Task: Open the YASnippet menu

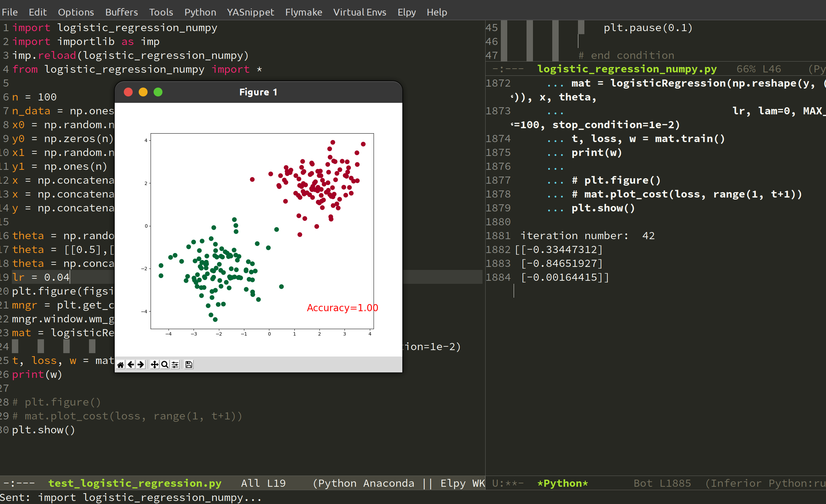Action: 250,12
